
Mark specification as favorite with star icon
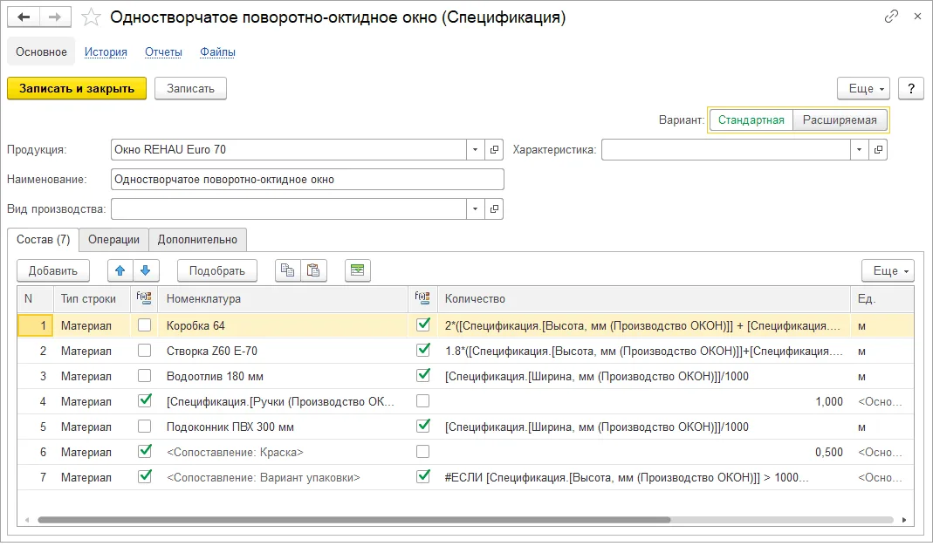(91, 17)
